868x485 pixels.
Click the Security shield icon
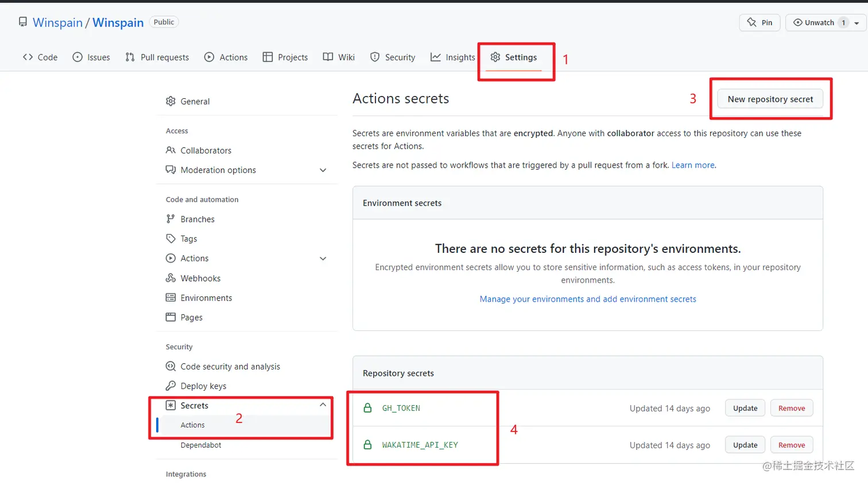coord(375,57)
